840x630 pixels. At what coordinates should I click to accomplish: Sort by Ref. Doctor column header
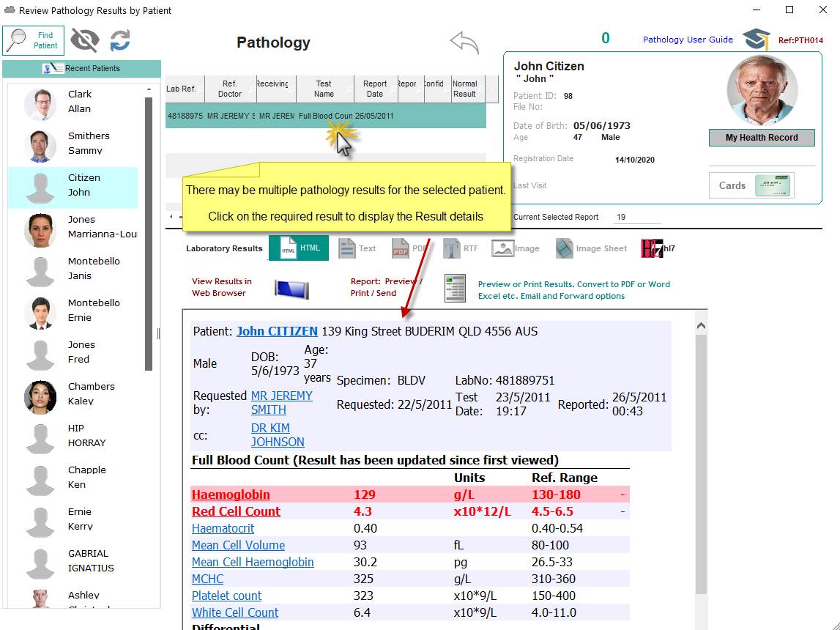[231, 89]
